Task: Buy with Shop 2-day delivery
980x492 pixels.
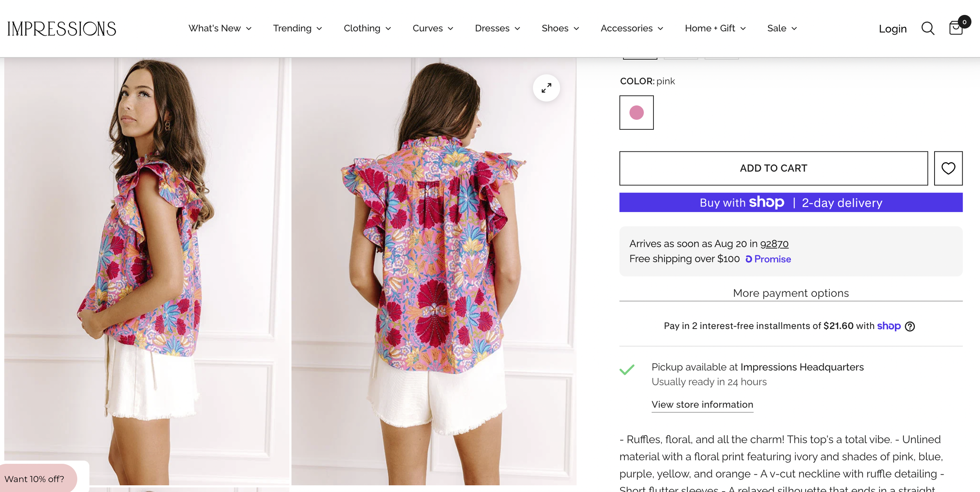Action: click(791, 202)
